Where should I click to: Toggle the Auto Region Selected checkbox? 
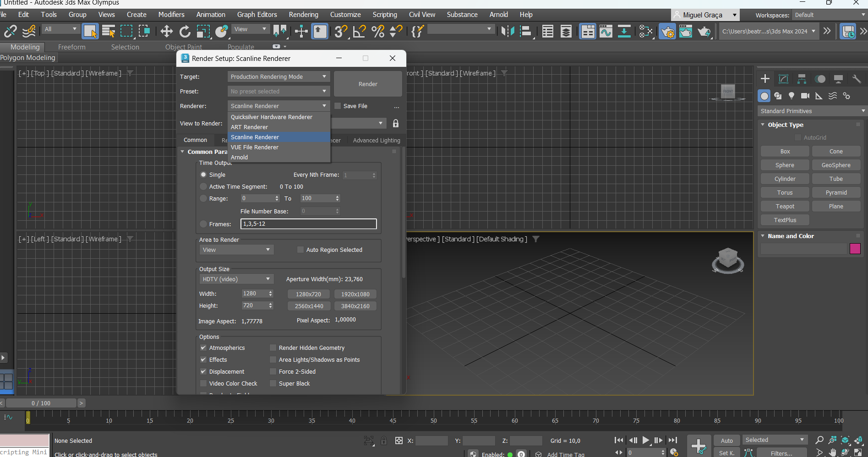pos(300,250)
